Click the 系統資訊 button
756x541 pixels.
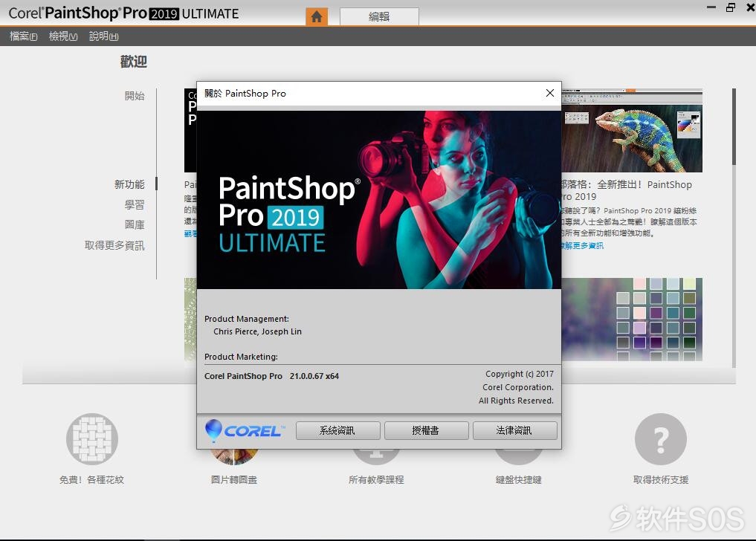pos(337,430)
